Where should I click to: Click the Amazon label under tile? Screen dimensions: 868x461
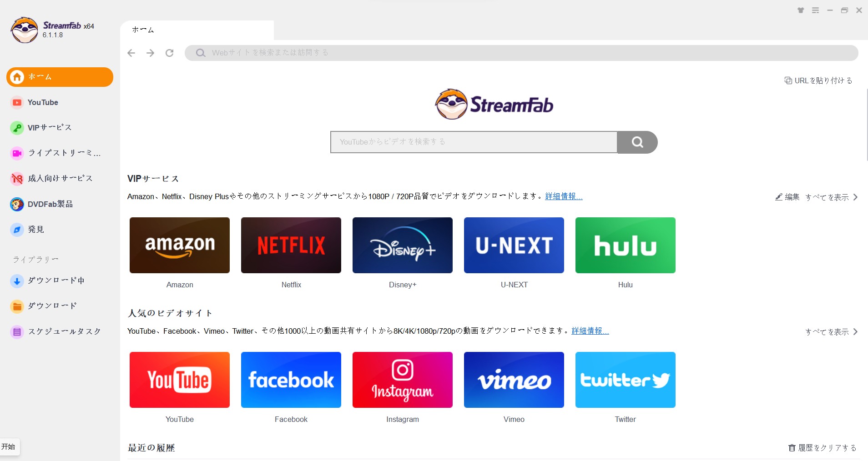[x=180, y=285]
